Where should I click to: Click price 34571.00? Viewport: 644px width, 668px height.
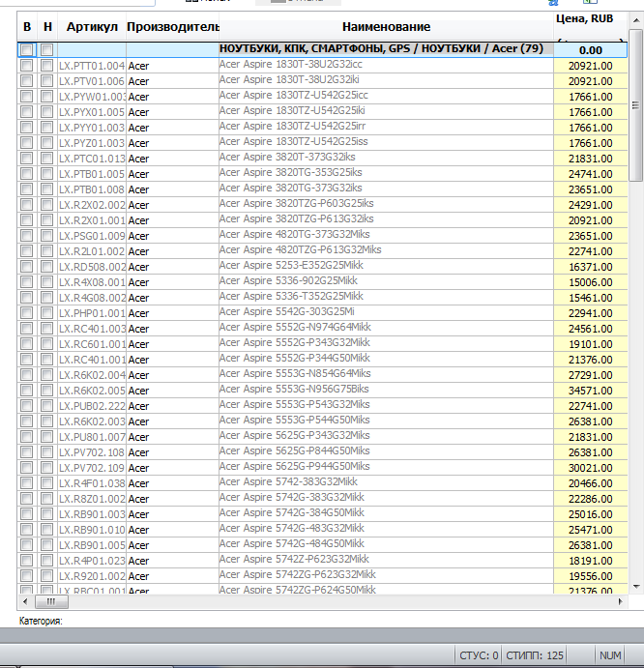pos(590,391)
